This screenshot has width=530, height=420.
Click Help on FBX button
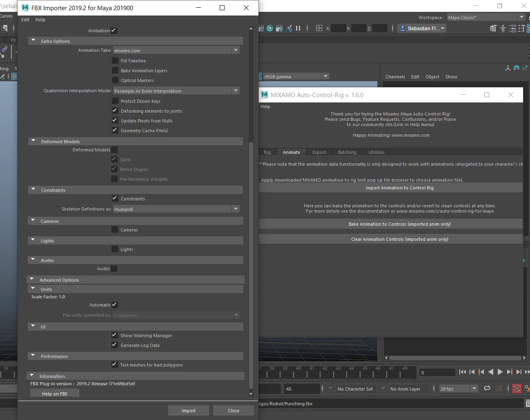click(55, 393)
